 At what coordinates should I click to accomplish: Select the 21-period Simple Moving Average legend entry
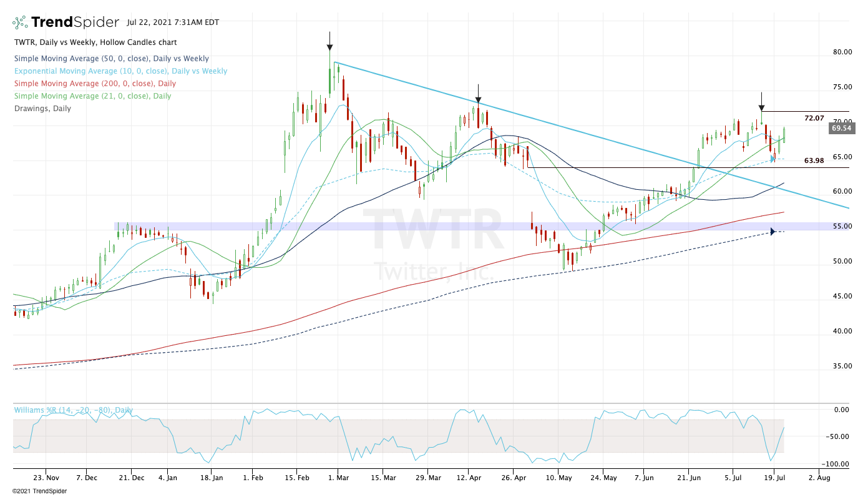click(92, 96)
